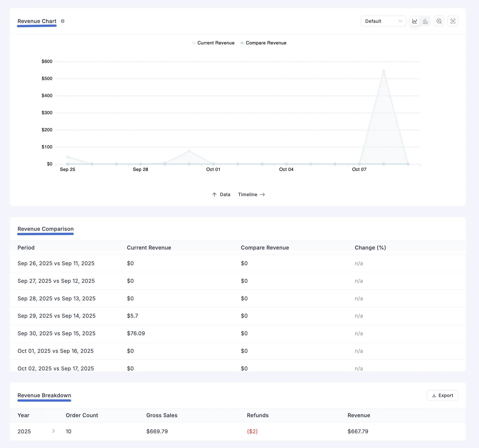Click the Default dropdown chevron arrow
This screenshot has height=448, width=479.
click(x=401, y=21)
